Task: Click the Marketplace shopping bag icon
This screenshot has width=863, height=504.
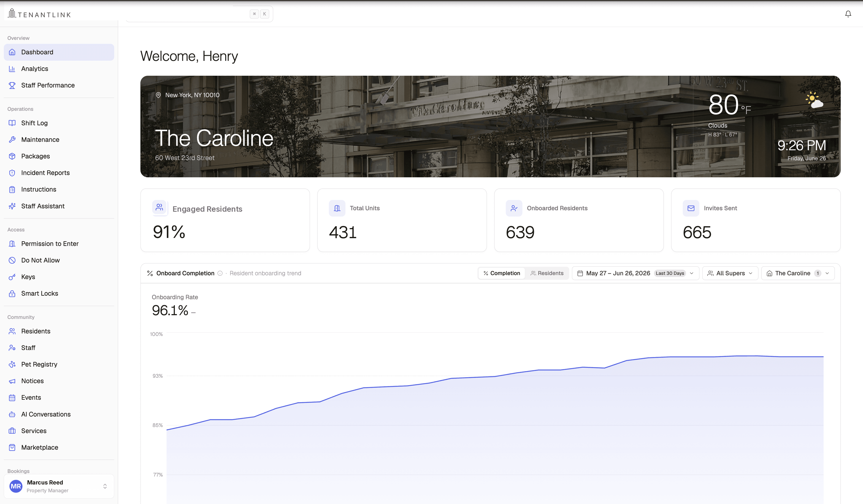Action: pyautogui.click(x=12, y=448)
